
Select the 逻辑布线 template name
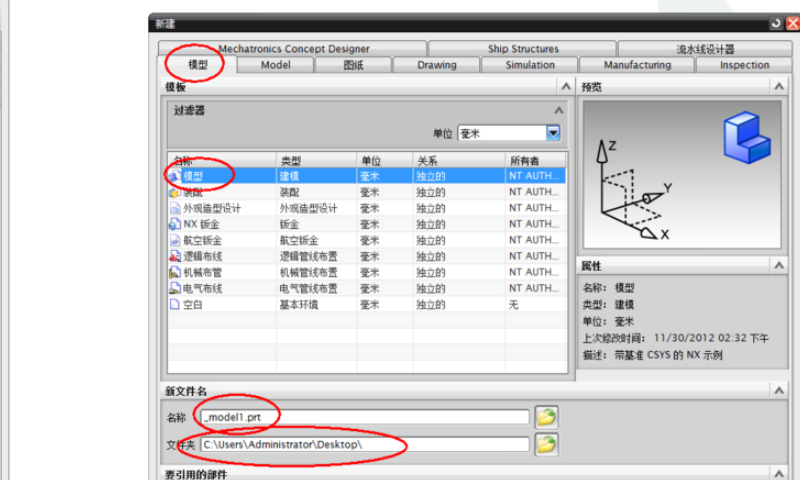(203, 256)
